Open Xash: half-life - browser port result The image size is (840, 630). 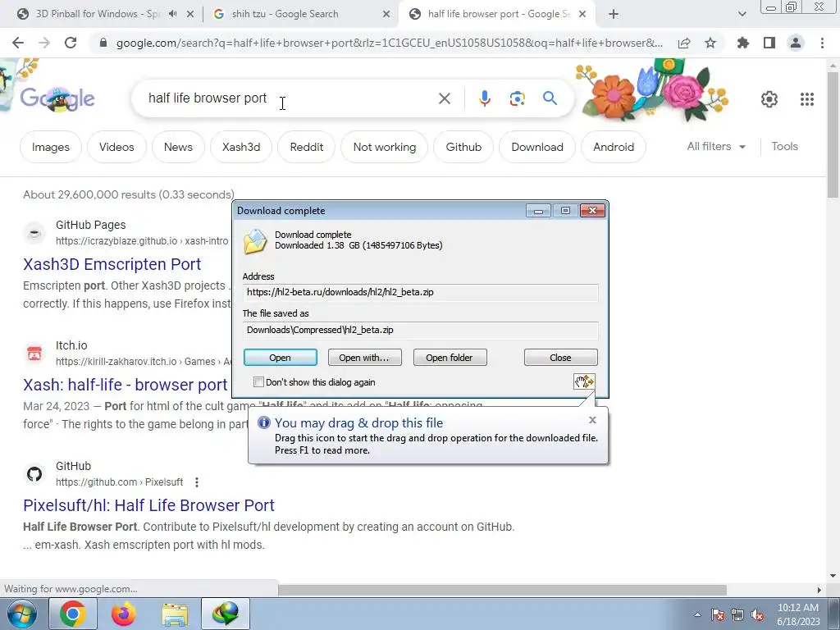[x=126, y=385]
